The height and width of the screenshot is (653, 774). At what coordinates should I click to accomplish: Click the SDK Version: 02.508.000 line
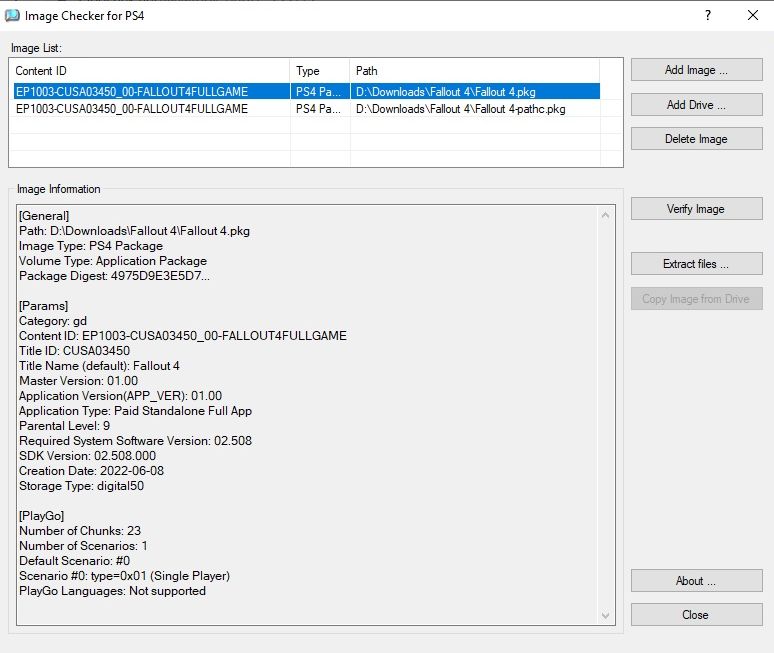click(87, 456)
